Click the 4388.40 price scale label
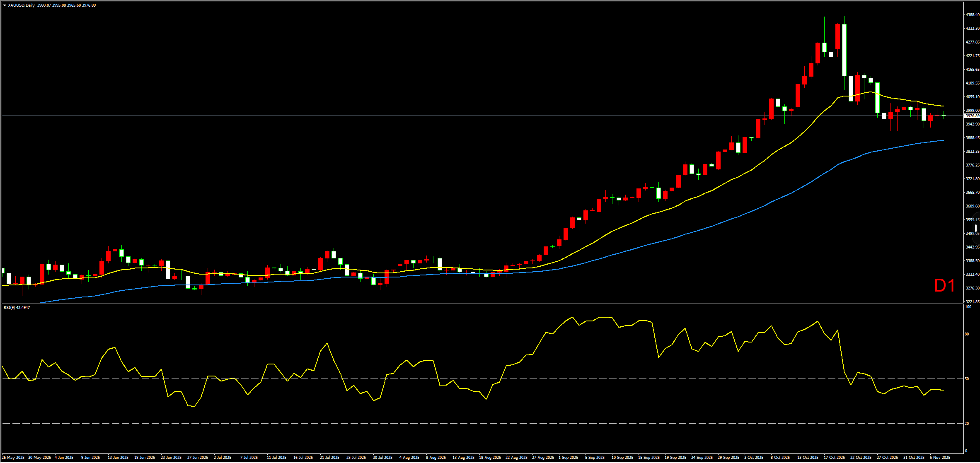 972,14
